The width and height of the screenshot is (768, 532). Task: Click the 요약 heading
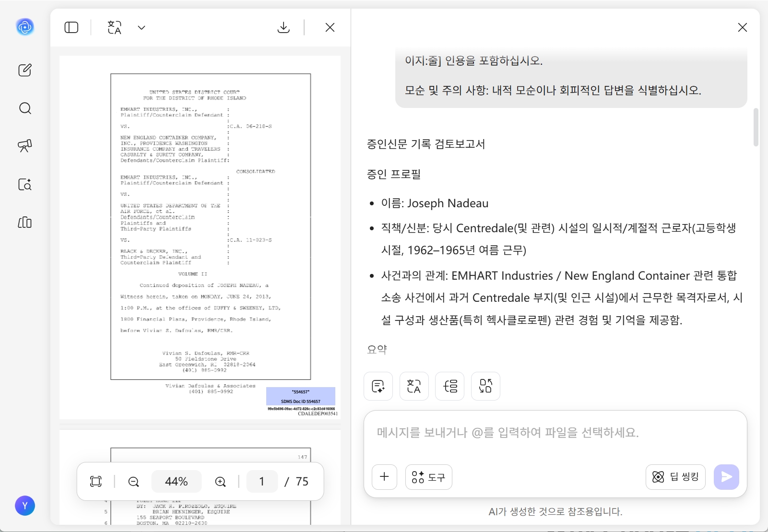point(377,350)
